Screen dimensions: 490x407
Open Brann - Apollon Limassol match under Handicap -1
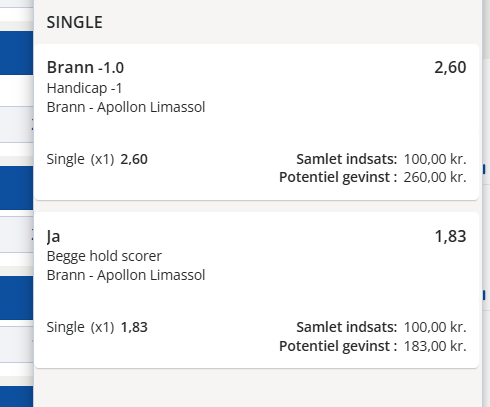126,107
